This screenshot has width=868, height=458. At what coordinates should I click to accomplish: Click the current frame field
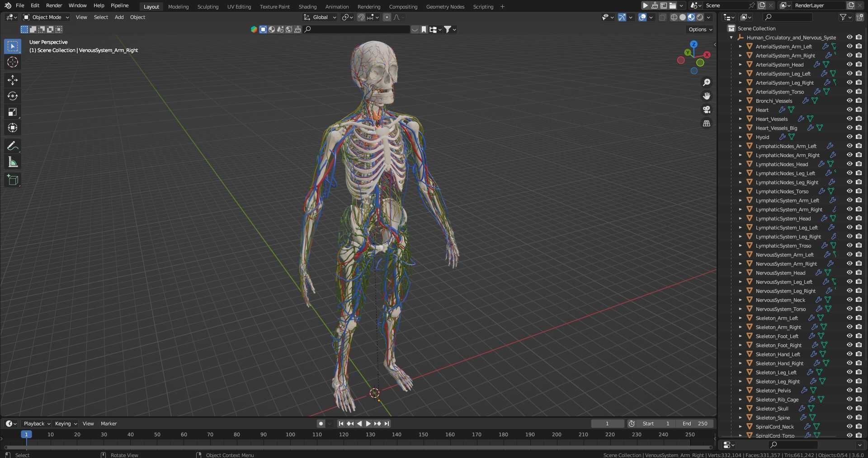(x=607, y=424)
